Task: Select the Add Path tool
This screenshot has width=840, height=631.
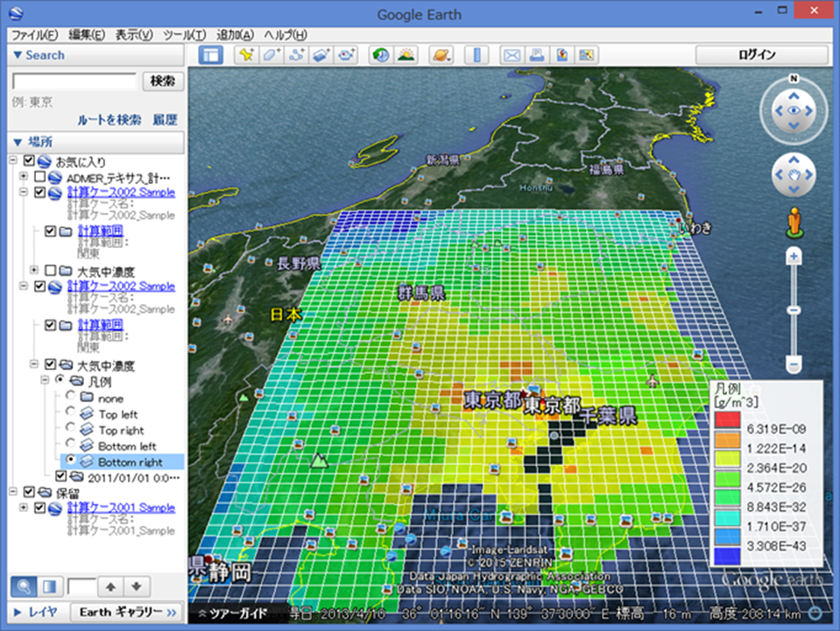Action: pyautogui.click(x=296, y=55)
